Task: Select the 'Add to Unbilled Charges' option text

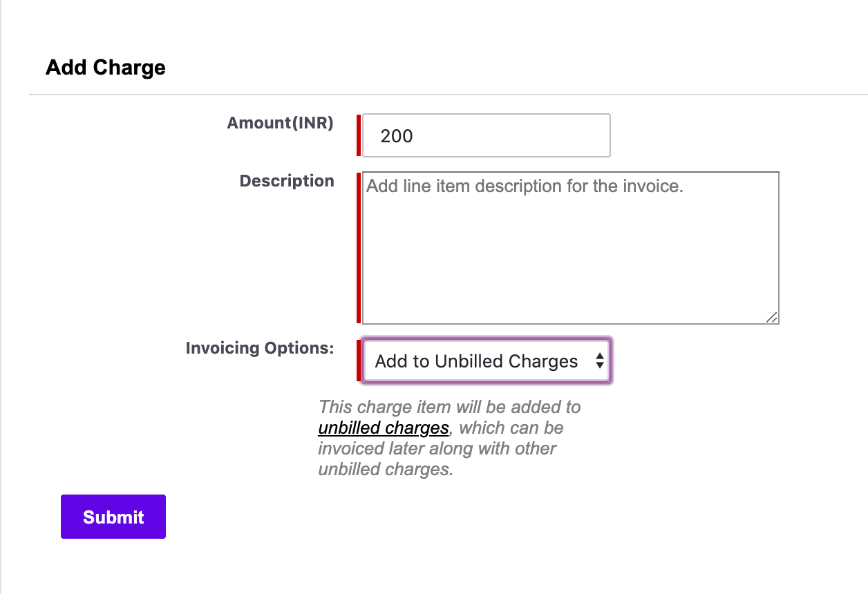Action: pyautogui.click(x=476, y=361)
